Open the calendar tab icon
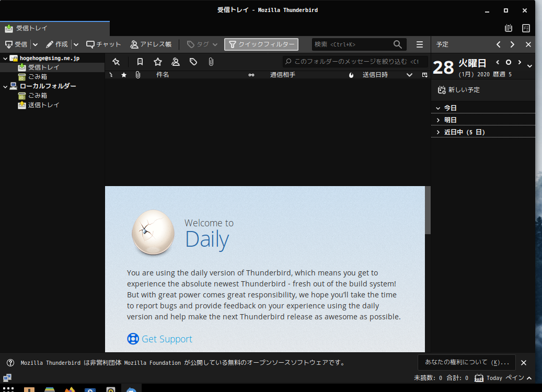This screenshot has width=542, height=392. click(509, 28)
